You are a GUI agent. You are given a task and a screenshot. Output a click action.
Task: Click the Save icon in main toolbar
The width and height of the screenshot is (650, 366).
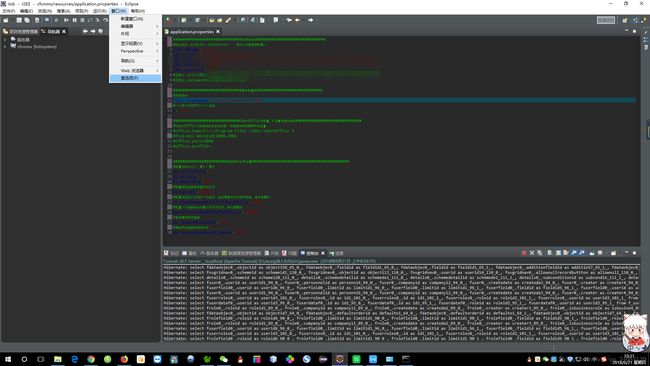[19, 20]
